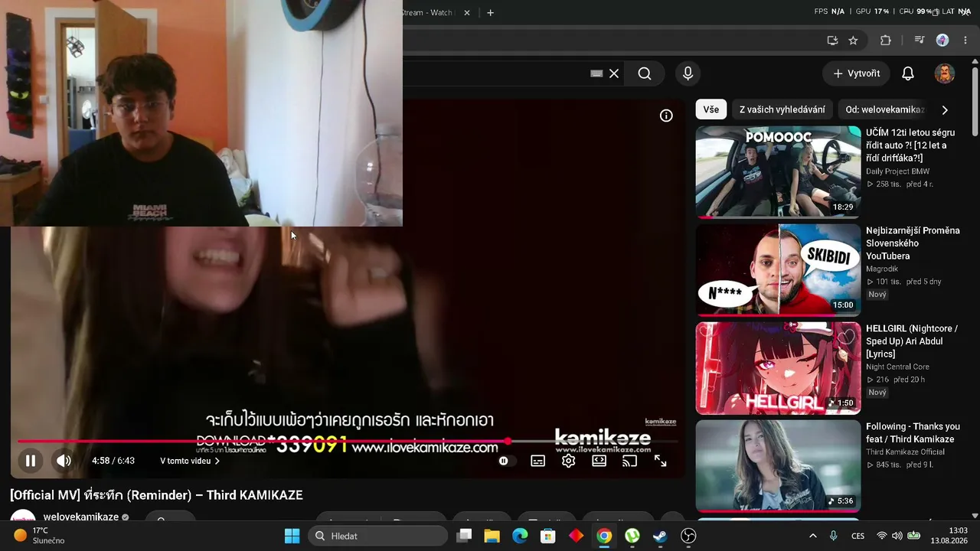Turn on subtitles in the video player

[538, 461]
